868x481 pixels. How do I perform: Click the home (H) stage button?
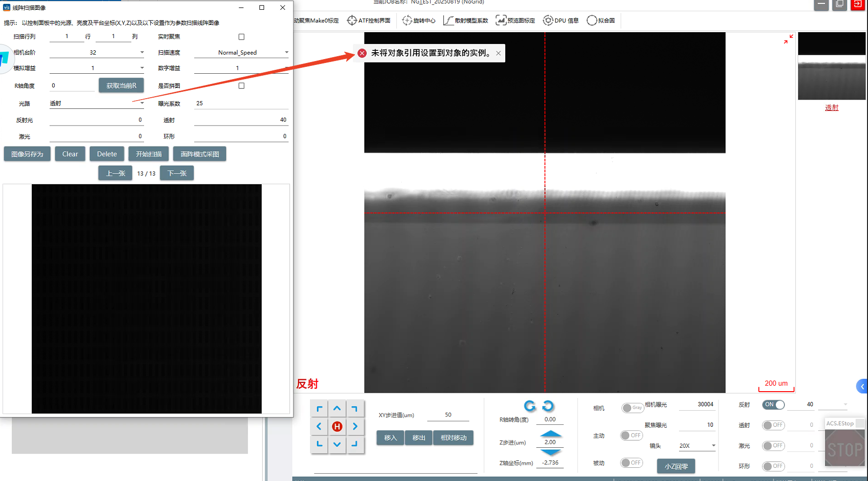[x=337, y=426]
